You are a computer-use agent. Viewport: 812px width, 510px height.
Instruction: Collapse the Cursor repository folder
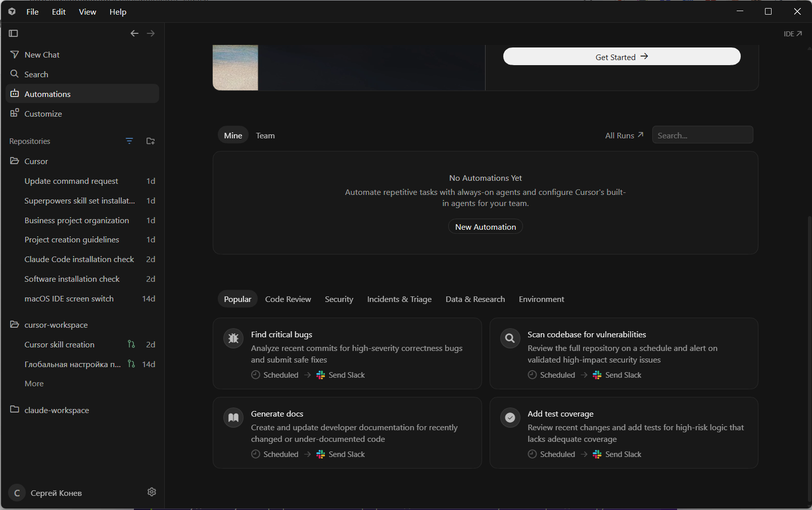pos(82,161)
